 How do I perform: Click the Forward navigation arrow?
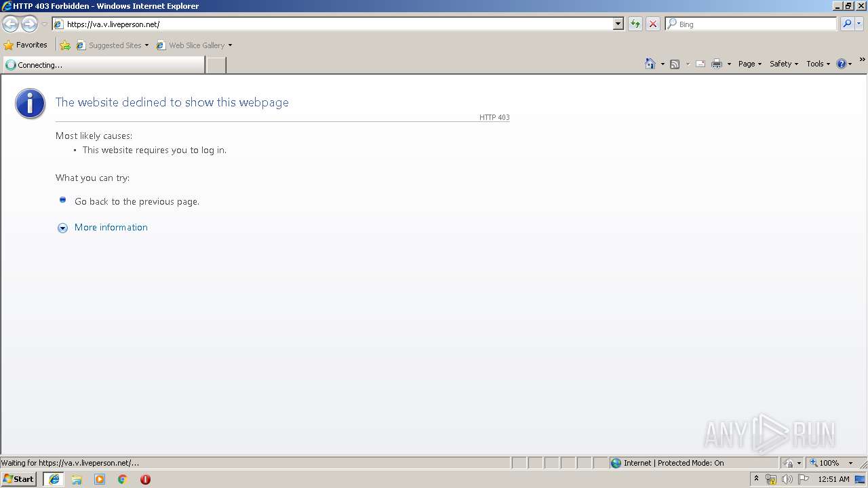(x=29, y=24)
